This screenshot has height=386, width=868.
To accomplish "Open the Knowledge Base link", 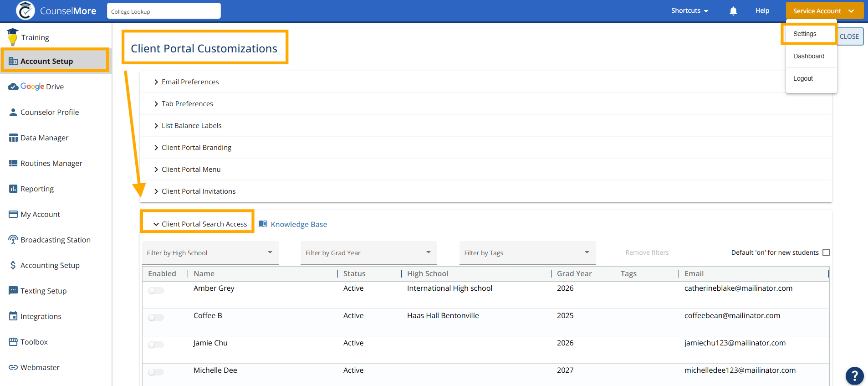I will pos(299,224).
